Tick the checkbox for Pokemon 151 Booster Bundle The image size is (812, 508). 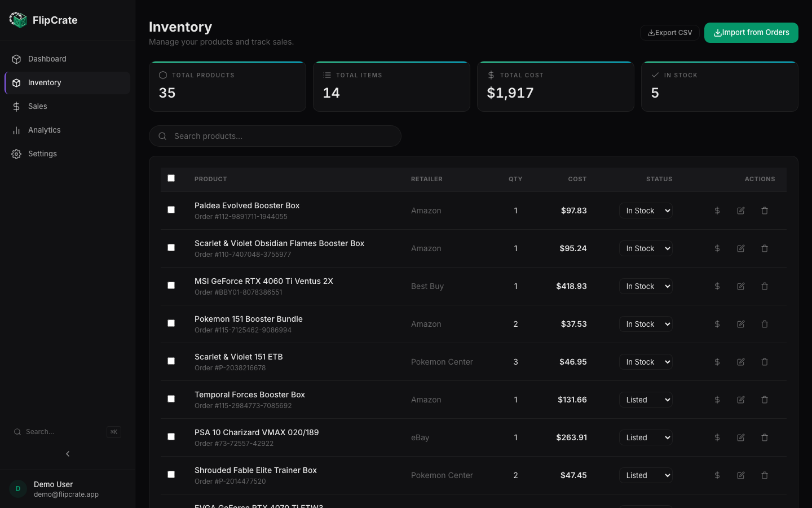tap(171, 323)
